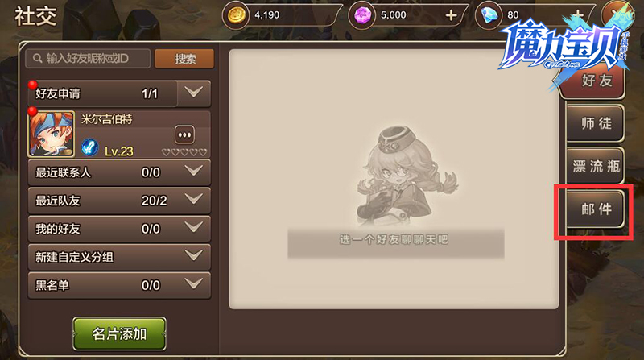Image resolution: width=644 pixels, height=360 pixels.
Task: Expand 我的好友 group
Action: [x=119, y=229]
